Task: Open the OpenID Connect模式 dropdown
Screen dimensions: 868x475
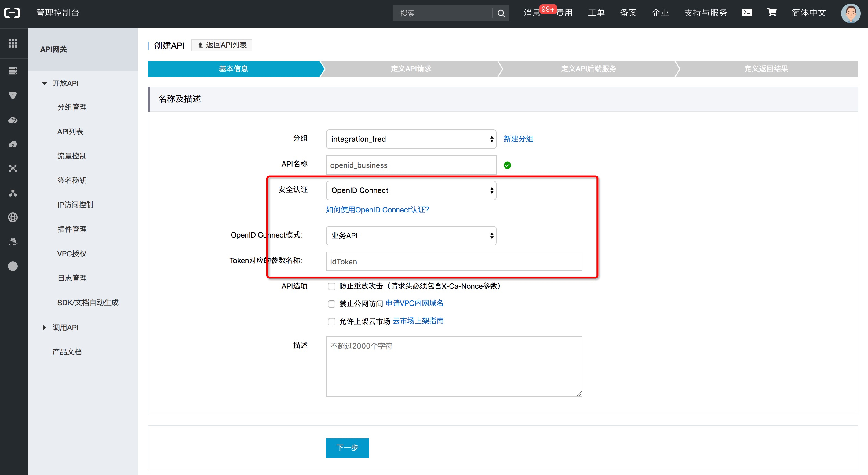Action: point(411,235)
